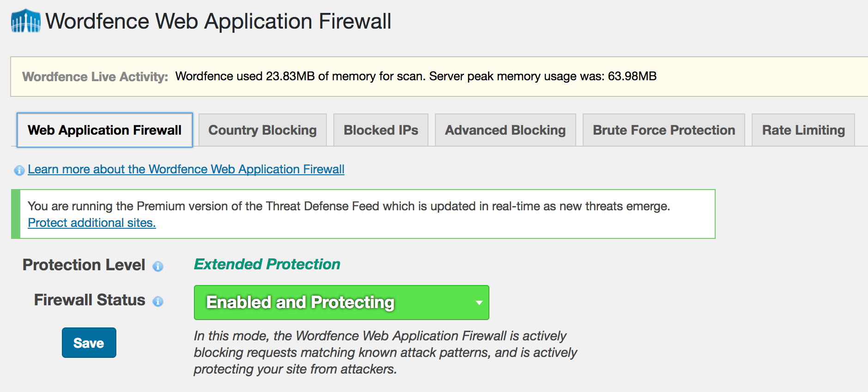This screenshot has height=392, width=868.
Task: Click the Wordfence fence logo icon
Action: tap(26, 21)
